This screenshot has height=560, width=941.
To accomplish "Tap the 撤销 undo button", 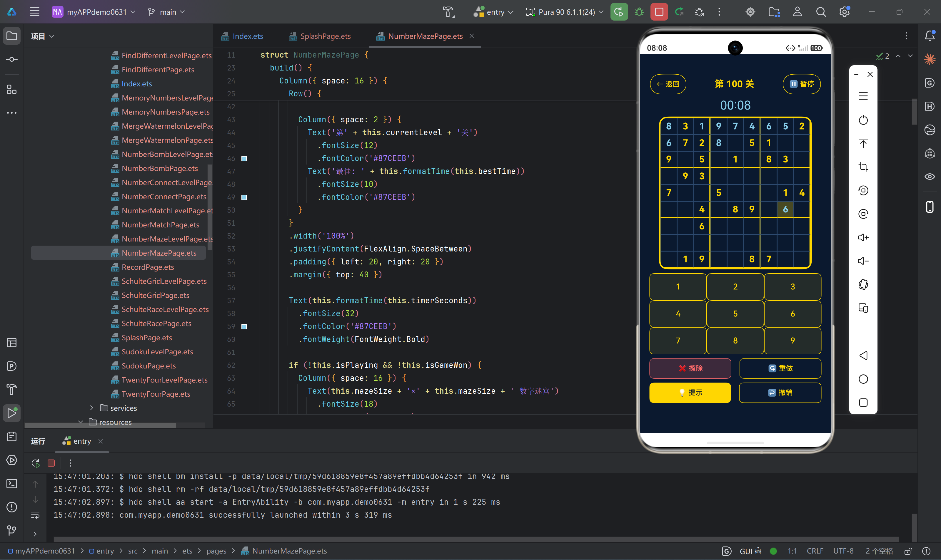I will [780, 393].
